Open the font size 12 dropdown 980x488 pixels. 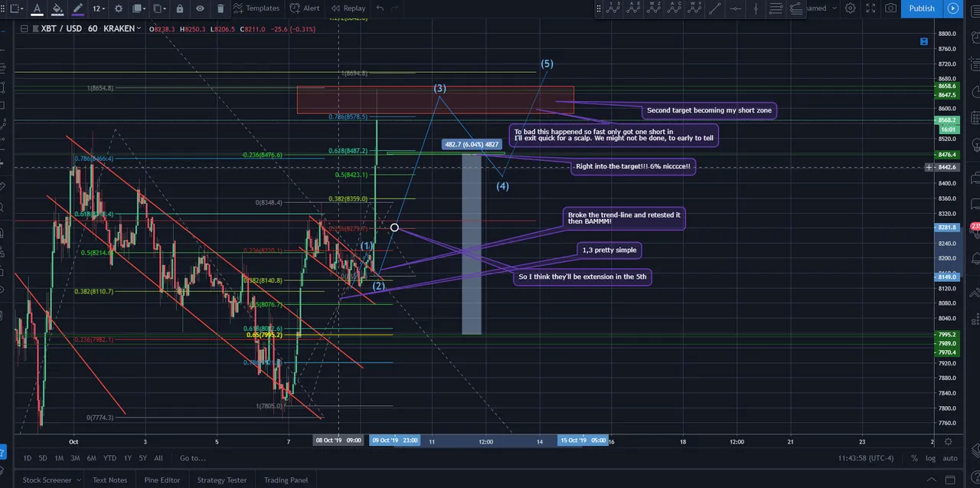99,8
